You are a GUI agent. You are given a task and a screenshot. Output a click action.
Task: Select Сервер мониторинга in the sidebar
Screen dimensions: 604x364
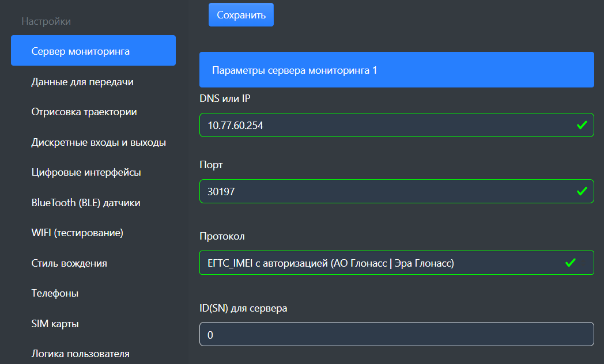[x=93, y=51]
